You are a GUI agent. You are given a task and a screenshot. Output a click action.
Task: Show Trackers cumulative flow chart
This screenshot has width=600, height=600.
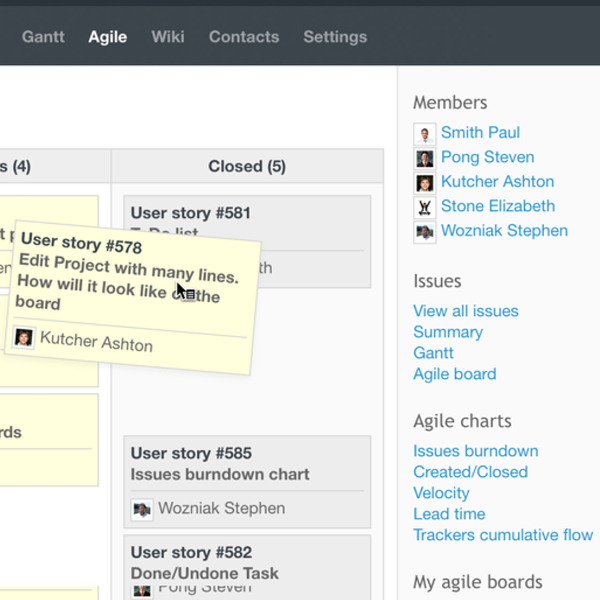[x=503, y=535]
